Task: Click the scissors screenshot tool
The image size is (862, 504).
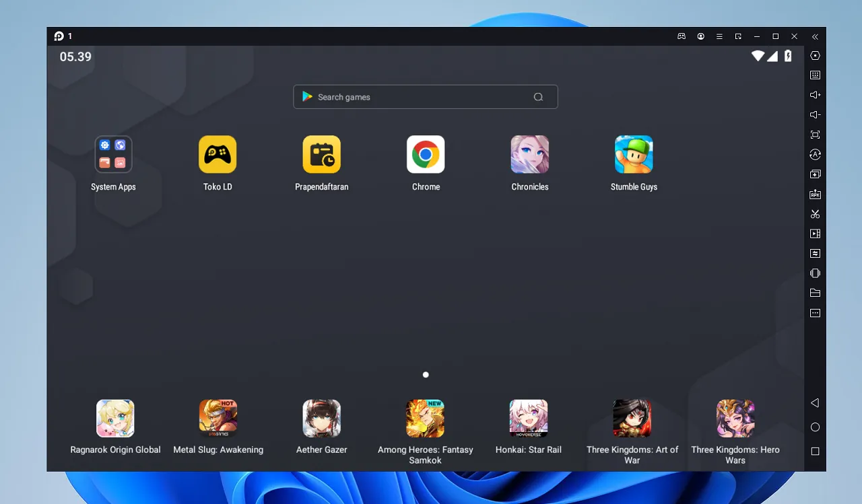Action: coord(815,214)
